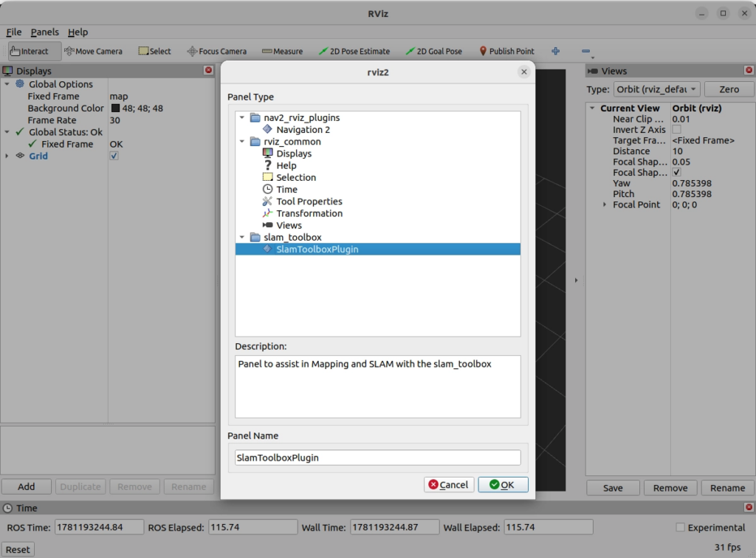Image resolution: width=756 pixels, height=558 pixels.
Task: Cancel the new panel dialog
Action: 448,484
